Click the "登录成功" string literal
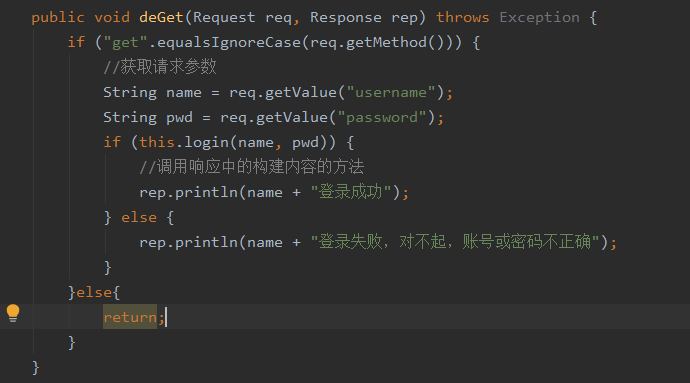The width and height of the screenshot is (690, 383). pyautogui.click(x=351, y=192)
